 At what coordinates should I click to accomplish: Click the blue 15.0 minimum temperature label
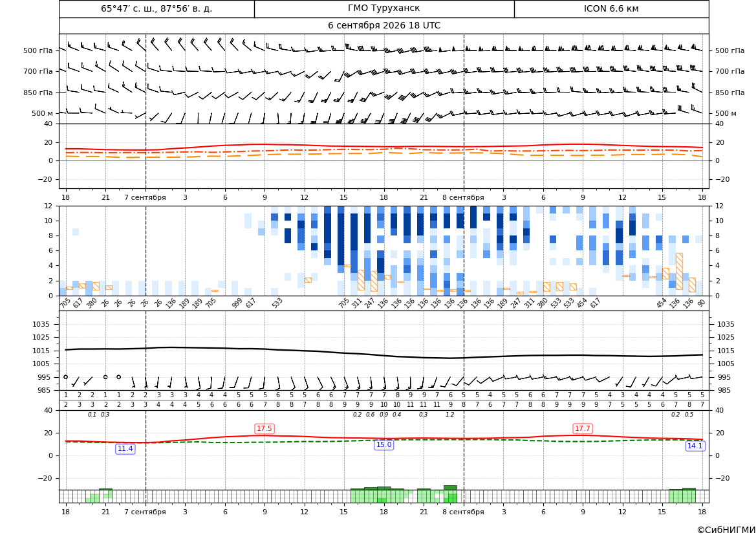click(x=383, y=445)
